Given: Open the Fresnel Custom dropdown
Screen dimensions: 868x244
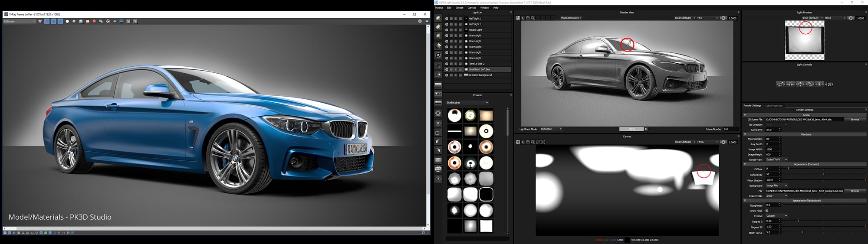Looking at the screenshot, I should tap(776, 216).
